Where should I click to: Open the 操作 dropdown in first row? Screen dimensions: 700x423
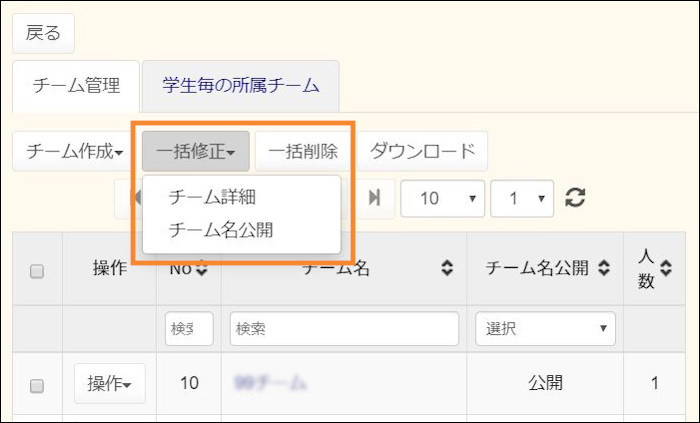pos(110,384)
